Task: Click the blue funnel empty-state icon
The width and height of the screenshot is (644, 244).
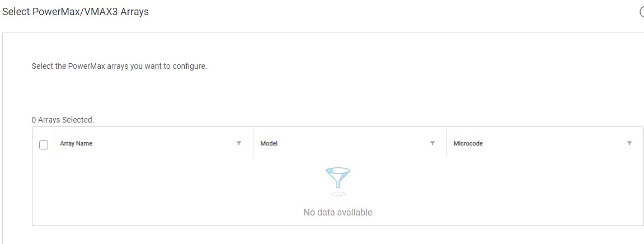Action: click(337, 179)
